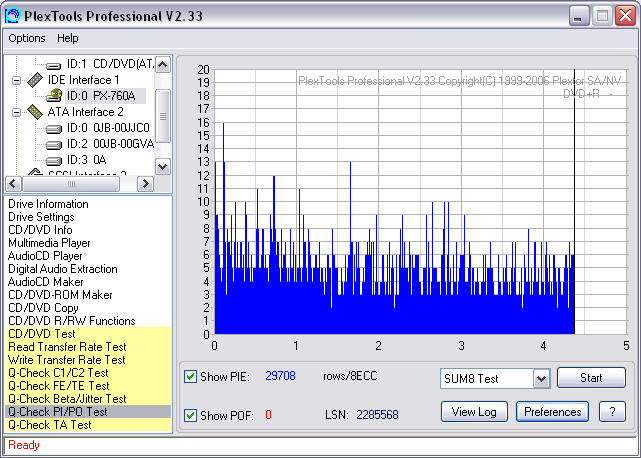641x458 pixels.
Task: Click the POF value 0
Action: click(268, 415)
